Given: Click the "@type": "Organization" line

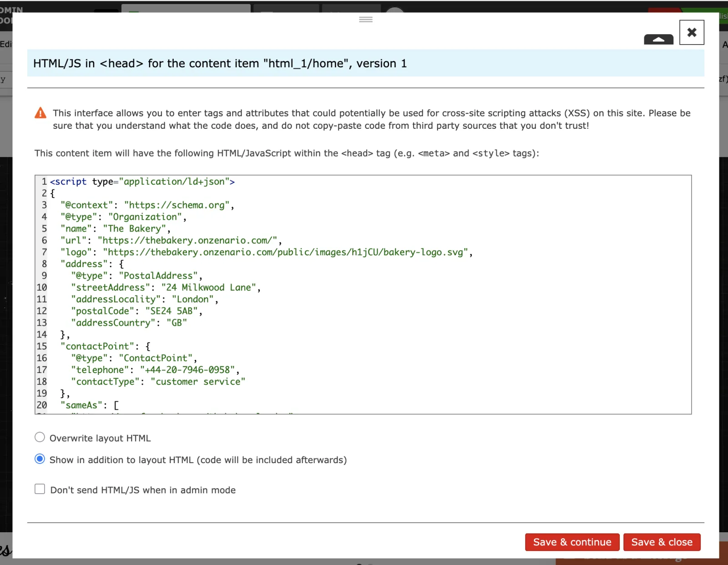Looking at the screenshot, I should click(123, 217).
